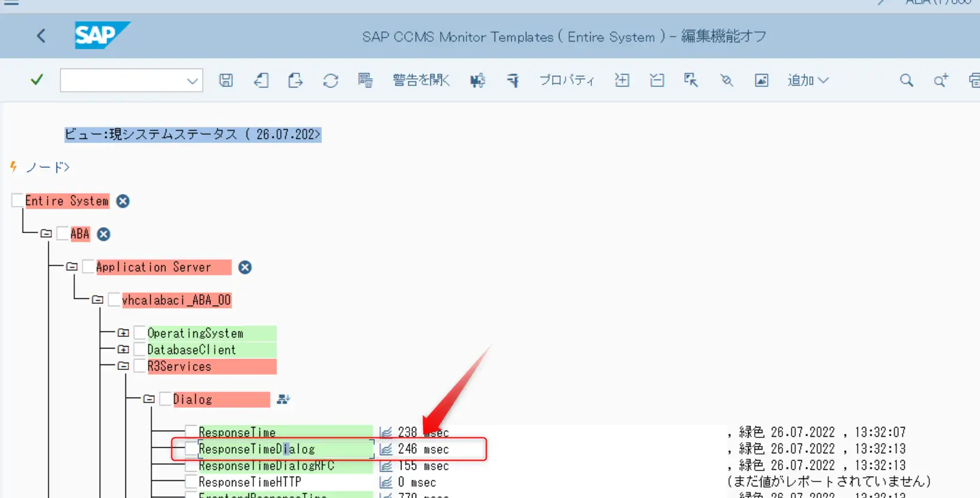Select the DatabaseClient tree node
This screenshot has width=980, height=498.
211,350
